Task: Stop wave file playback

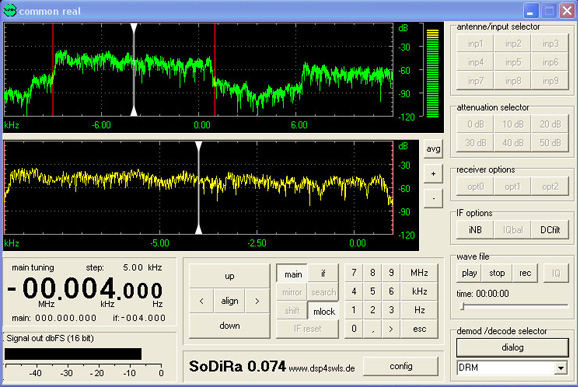Action: [497, 273]
